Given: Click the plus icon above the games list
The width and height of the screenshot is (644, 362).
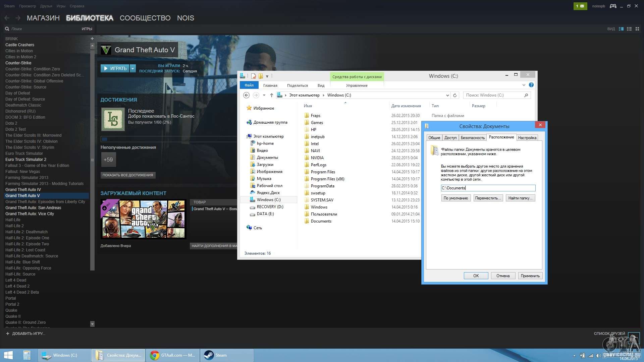Looking at the screenshot, I should [x=92, y=39].
